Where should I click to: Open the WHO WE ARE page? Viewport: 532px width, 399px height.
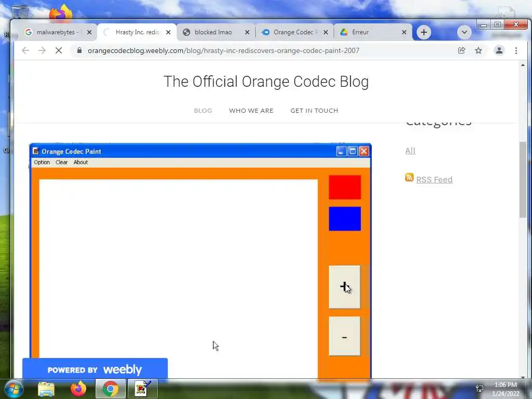click(x=251, y=111)
